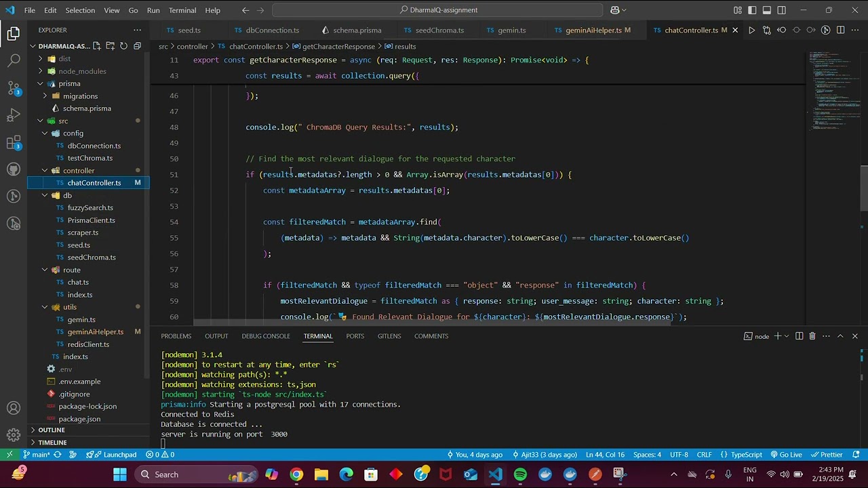The image size is (868, 488).
Task: Click the Accounts icon in activity bar
Action: coord(14,408)
